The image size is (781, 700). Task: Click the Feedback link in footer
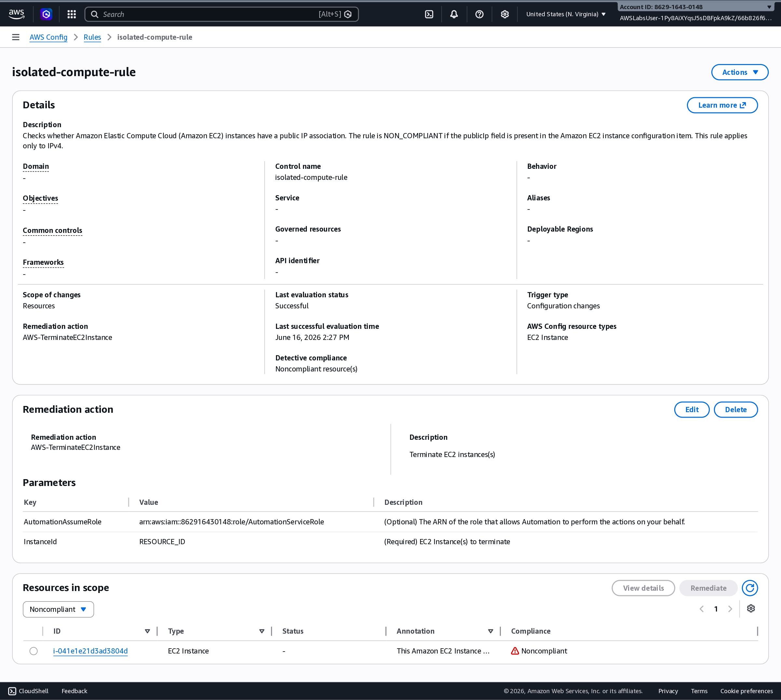(74, 691)
